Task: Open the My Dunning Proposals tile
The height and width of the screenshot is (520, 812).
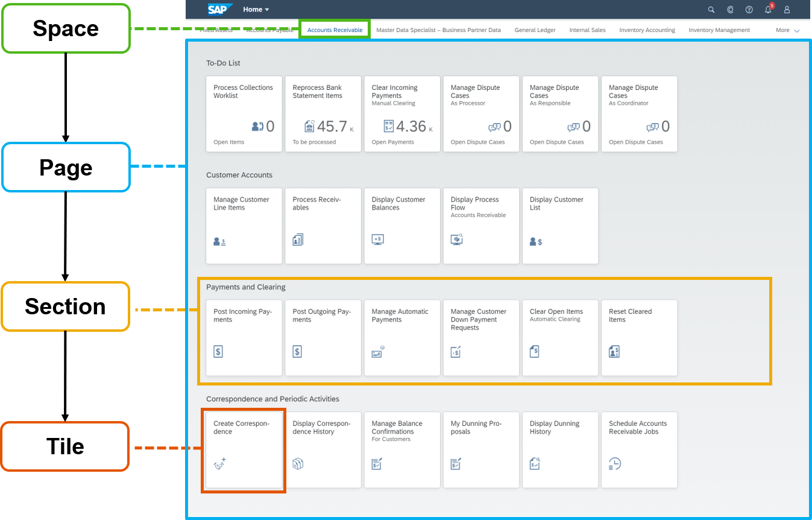Action: [x=481, y=449]
